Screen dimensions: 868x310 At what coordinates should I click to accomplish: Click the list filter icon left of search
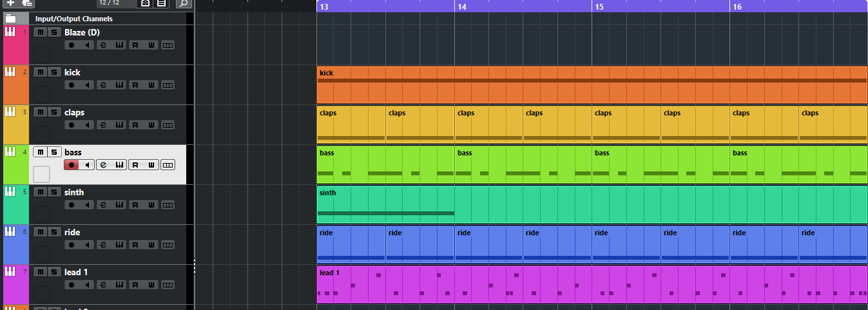point(161,3)
